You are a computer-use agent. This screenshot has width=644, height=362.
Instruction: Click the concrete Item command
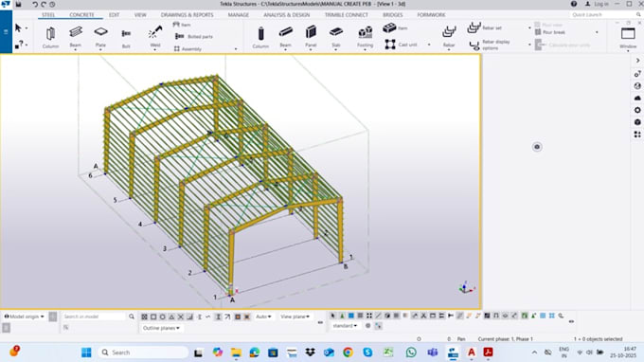395,27
